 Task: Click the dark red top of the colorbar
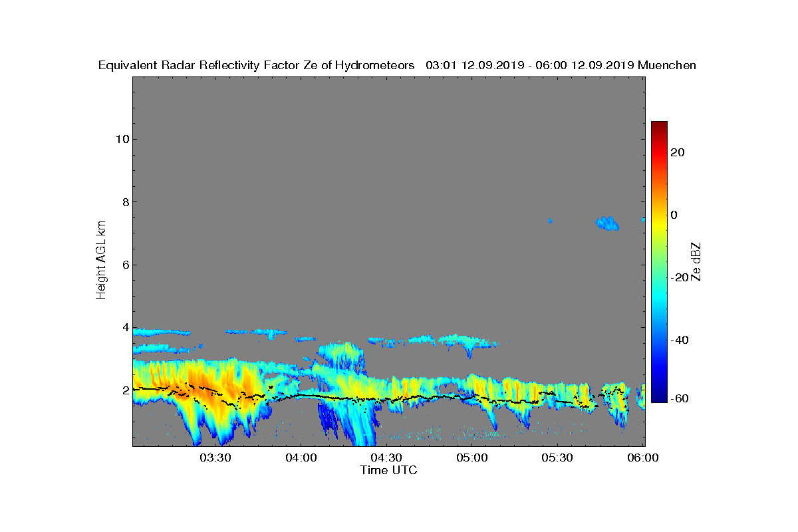pos(659,126)
